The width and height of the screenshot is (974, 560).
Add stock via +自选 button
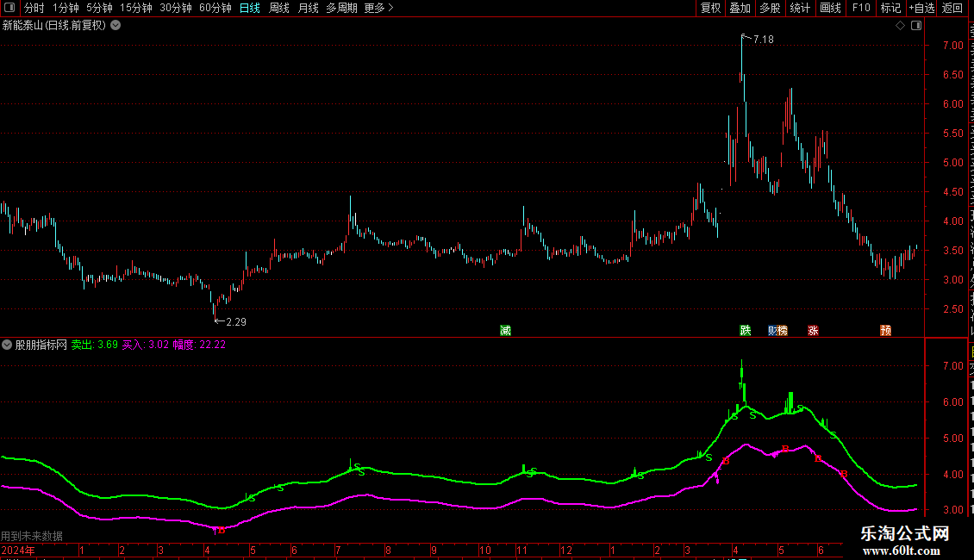(921, 8)
